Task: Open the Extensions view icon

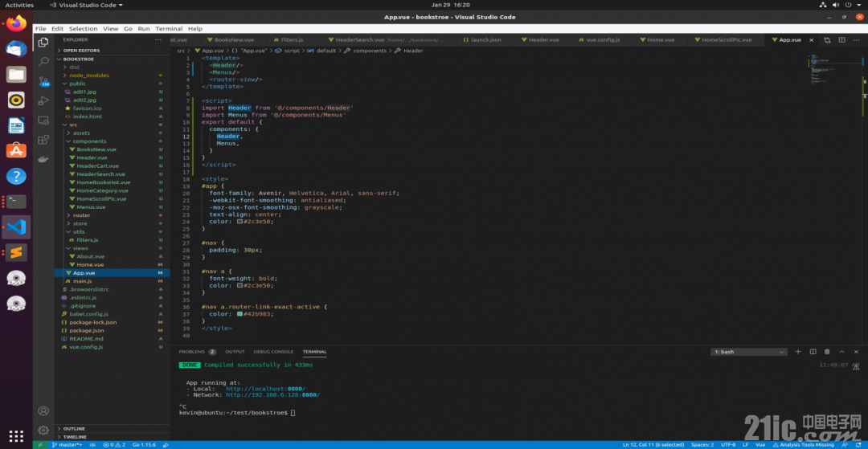Action: coord(43,139)
